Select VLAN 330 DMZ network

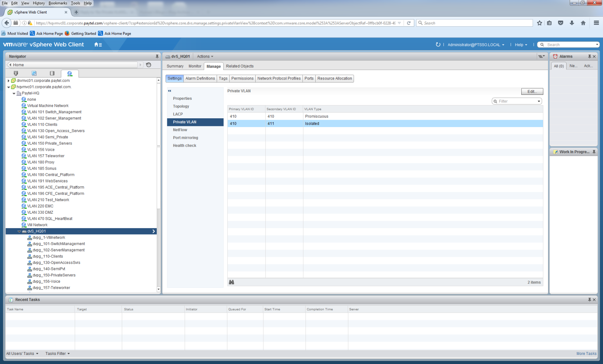(40, 212)
